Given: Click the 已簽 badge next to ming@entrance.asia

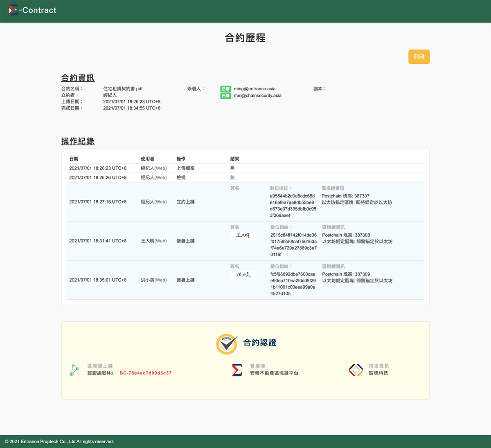Looking at the screenshot, I should click(225, 89).
